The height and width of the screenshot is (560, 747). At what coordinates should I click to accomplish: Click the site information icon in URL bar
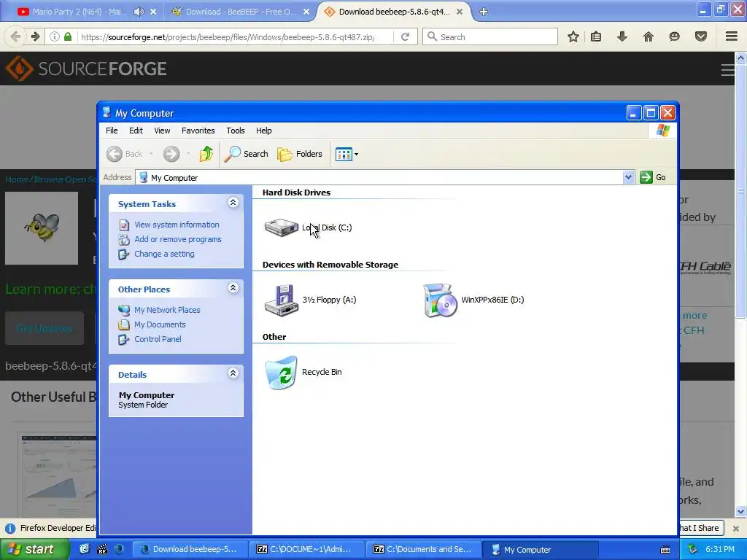[55, 36]
